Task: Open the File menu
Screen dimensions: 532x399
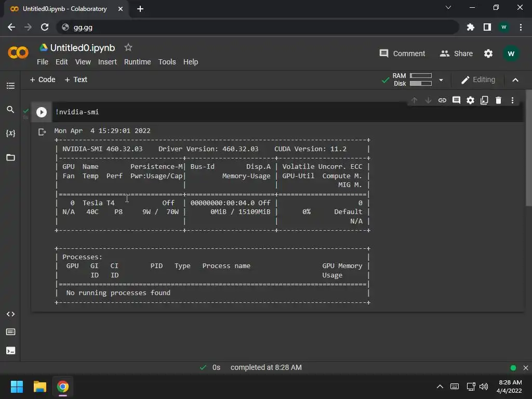Action: [43, 62]
